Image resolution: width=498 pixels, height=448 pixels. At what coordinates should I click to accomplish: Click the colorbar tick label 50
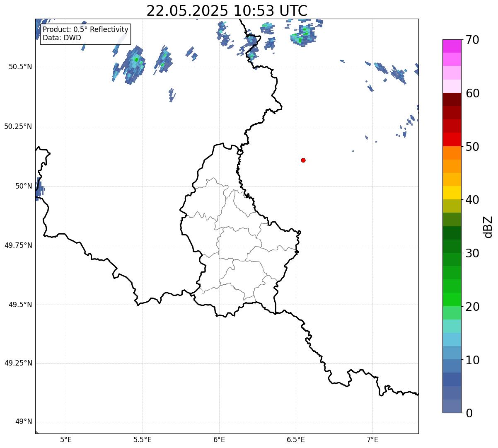472,147
